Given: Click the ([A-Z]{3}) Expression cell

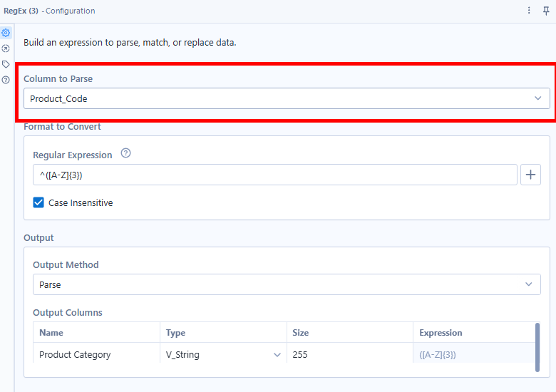Looking at the screenshot, I should point(474,354).
